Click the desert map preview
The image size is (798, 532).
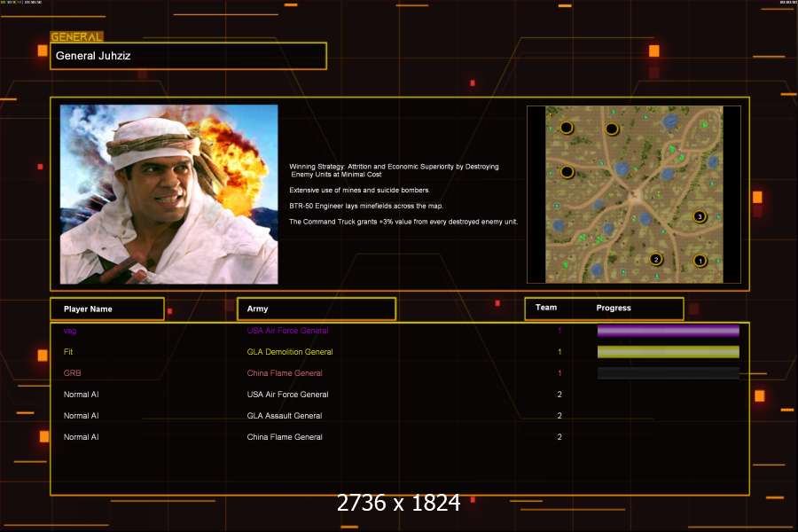click(634, 194)
